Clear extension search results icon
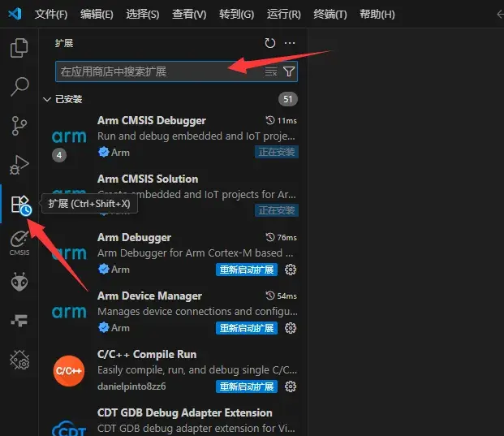The height and width of the screenshot is (436, 504). point(270,71)
